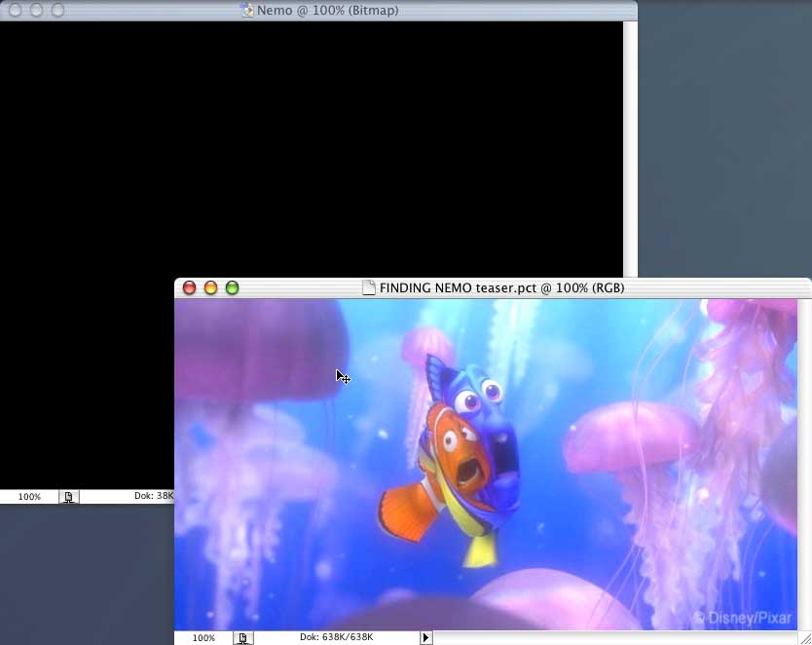812x645 pixels.
Task: Click the vertical scrollbar of the FINDING NEMO window
Action: (x=805, y=465)
